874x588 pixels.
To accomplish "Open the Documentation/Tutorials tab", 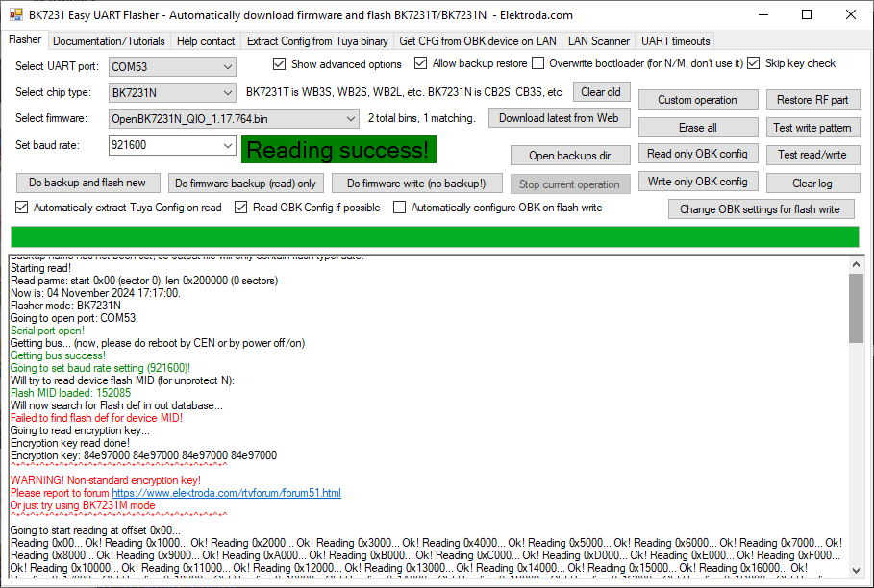I will click(x=109, y=41).
